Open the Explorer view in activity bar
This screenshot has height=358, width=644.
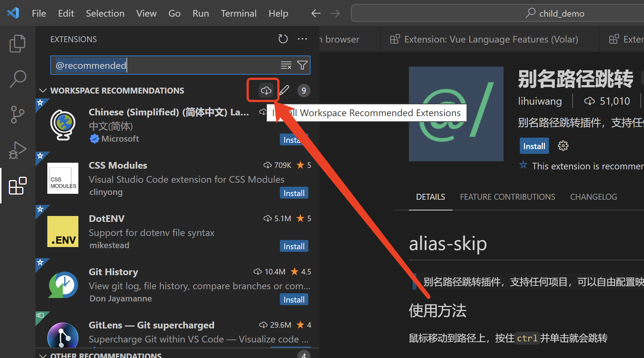17,44
